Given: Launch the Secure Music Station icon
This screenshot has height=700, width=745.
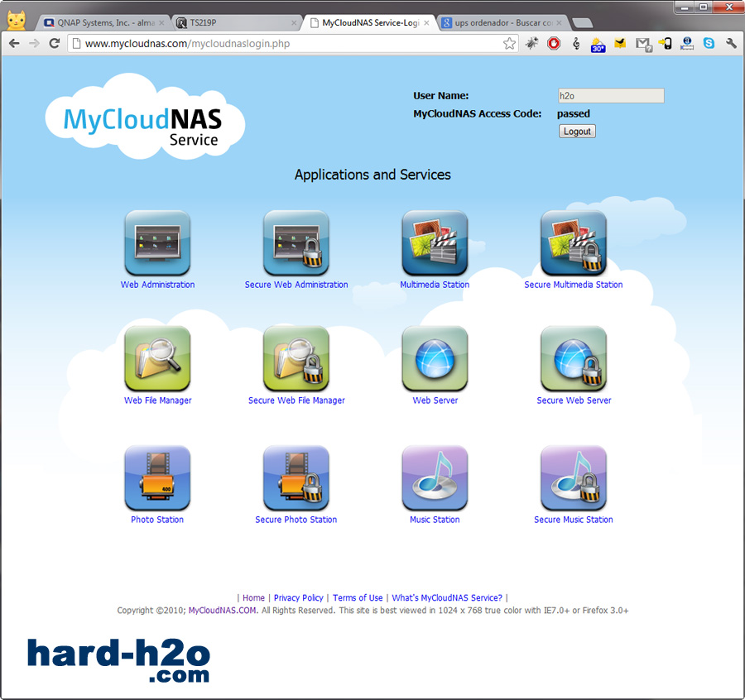Looking at the screenshot, I should (x=574, y=477).
